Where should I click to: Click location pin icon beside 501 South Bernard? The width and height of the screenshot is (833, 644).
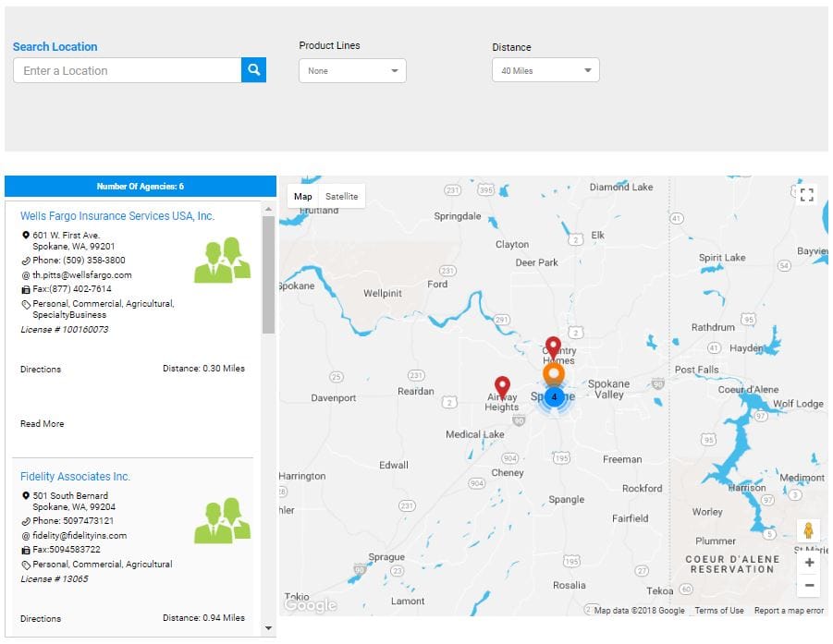tap(26, 495)
